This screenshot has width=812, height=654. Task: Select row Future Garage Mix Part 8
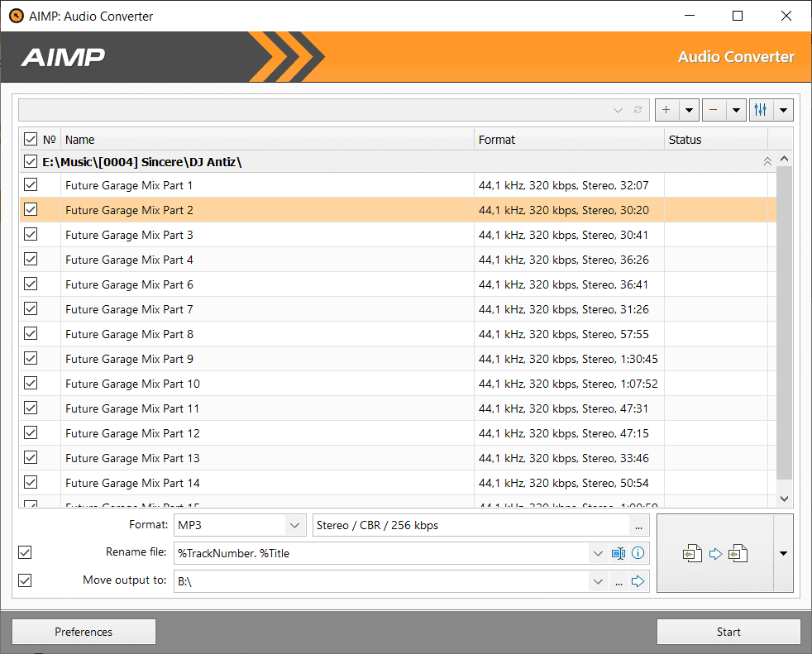point(398,334)
